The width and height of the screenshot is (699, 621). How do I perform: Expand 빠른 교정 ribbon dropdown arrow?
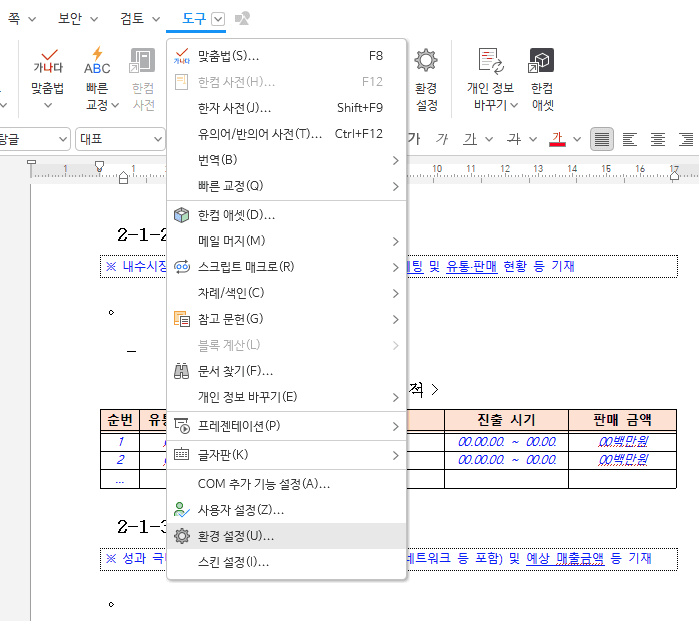pyautogui.click(x=115, y=105)
